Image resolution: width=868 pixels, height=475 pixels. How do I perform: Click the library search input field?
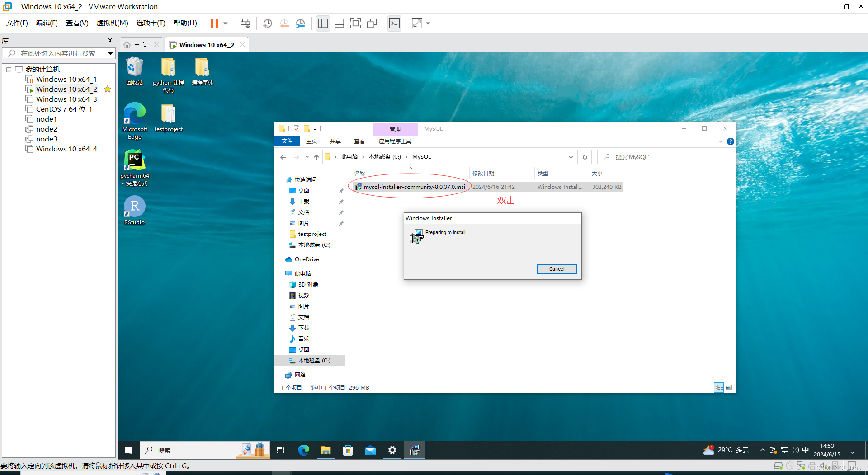pos(58,53)
